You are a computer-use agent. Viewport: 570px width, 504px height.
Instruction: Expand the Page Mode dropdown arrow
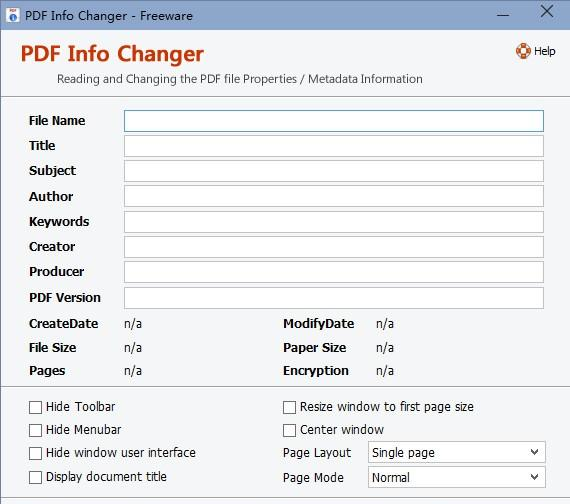tap(534, 477)
